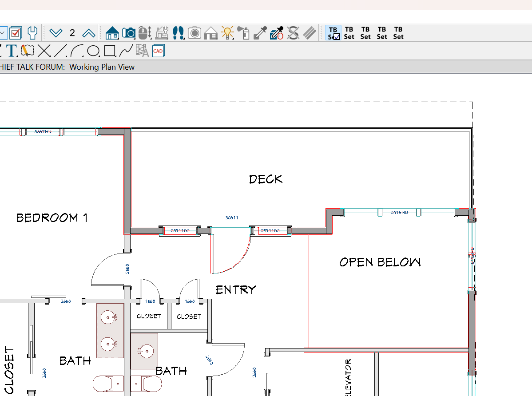Open the blue house view tool

[112, 33]
